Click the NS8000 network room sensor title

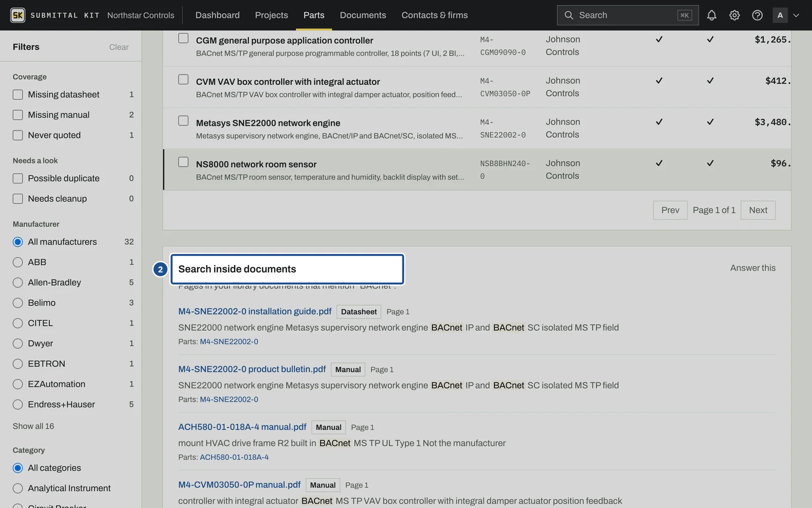click(256, 164)
